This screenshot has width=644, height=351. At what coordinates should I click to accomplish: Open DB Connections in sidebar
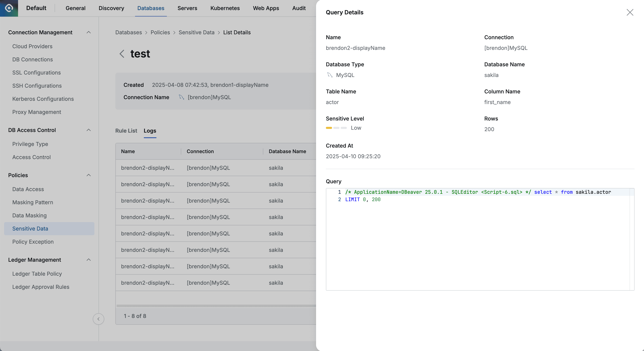(x=32, y=60)
